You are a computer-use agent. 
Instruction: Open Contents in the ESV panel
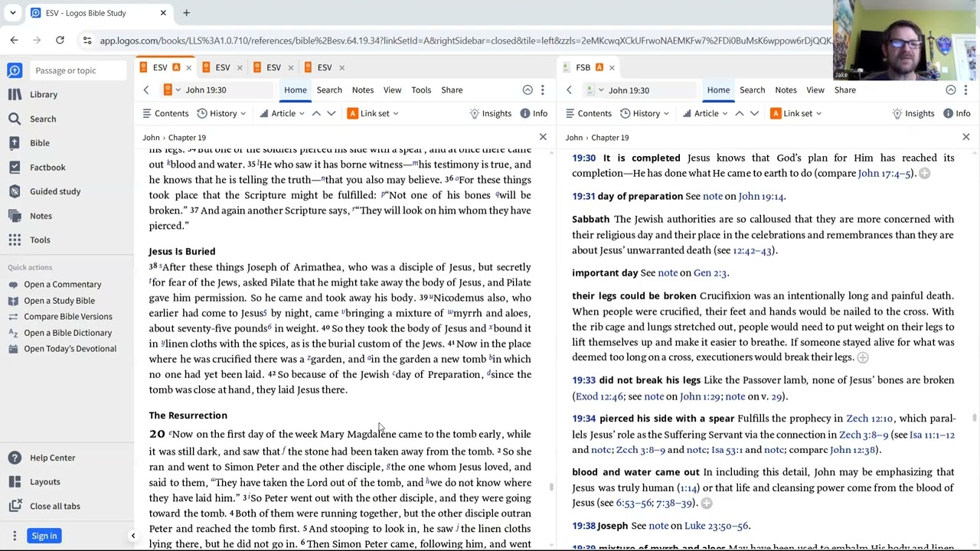[x=165, y=113]
